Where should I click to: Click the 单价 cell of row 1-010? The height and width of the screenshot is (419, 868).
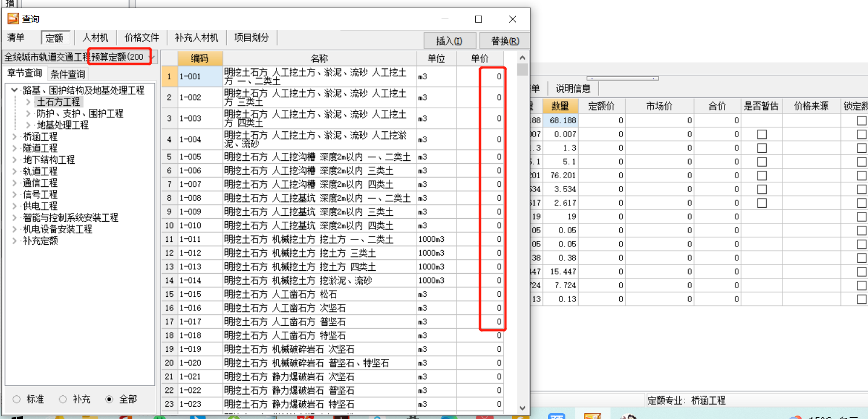(480, 225)
